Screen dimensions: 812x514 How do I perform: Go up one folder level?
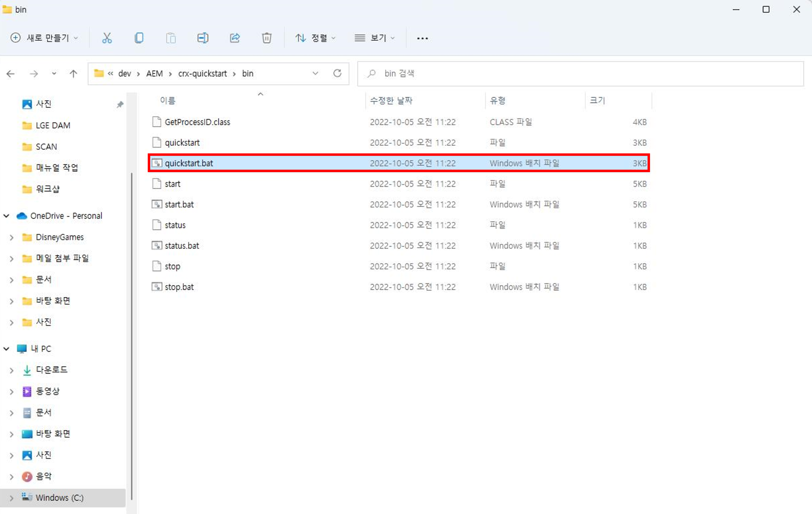(x=73, y=73)
